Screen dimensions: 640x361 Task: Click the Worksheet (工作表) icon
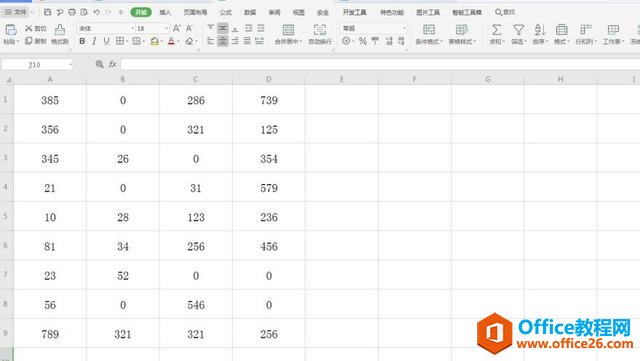pos(613,30)
